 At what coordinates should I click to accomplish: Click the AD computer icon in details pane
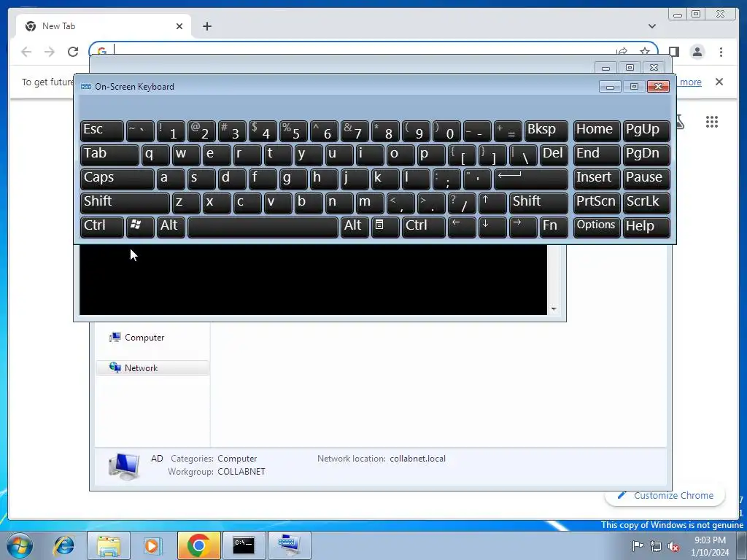[124, 465]
